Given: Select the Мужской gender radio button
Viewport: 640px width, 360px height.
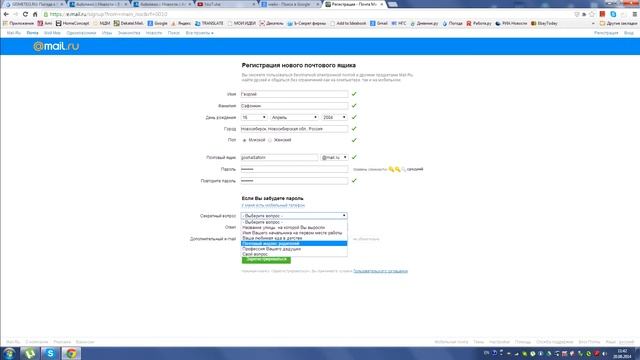Looking at the screenshot, I should (x=244, y=140).
